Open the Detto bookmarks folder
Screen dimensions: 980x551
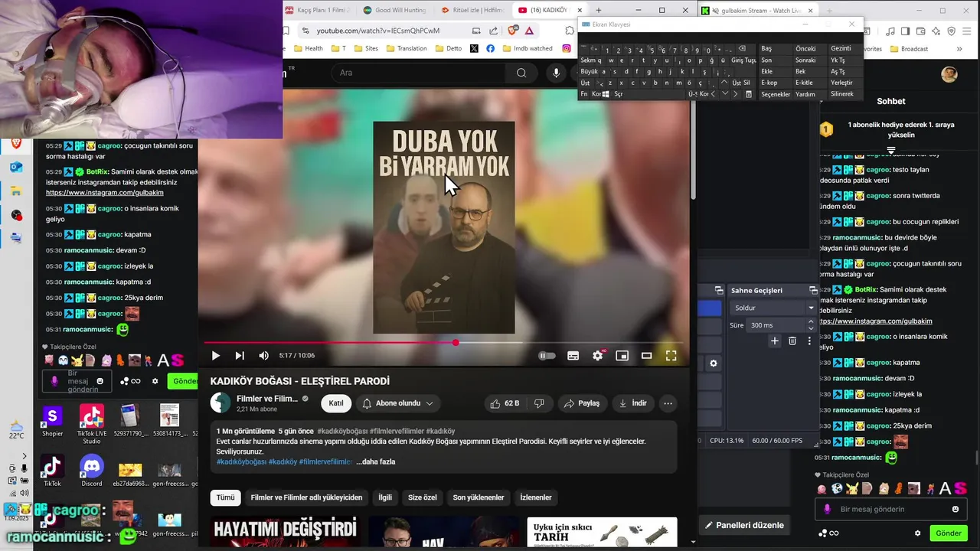449,48
